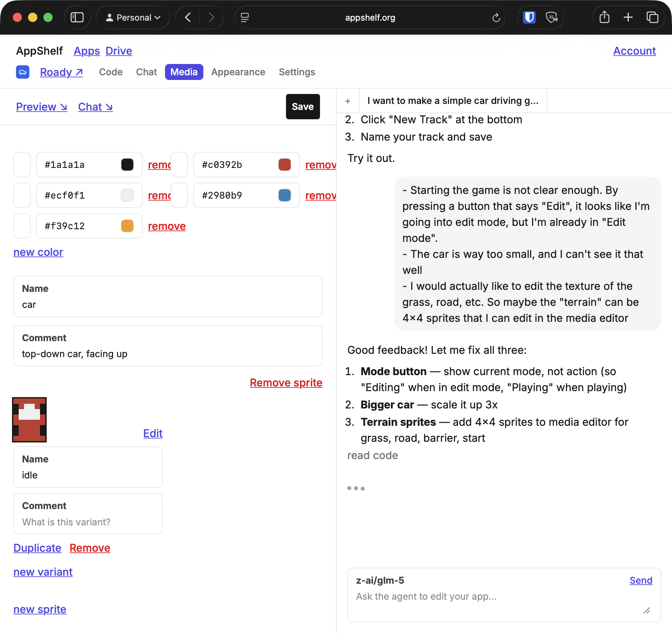This screenshot has height=633, width=672.
Task: Remove the #c0392b color
Action: [320, 165]
